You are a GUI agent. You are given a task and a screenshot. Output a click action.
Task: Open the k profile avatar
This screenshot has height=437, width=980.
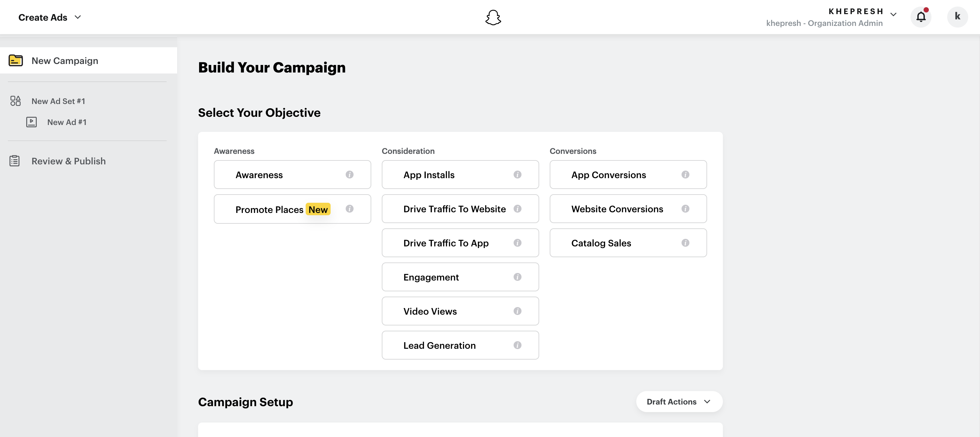point(957,17)
